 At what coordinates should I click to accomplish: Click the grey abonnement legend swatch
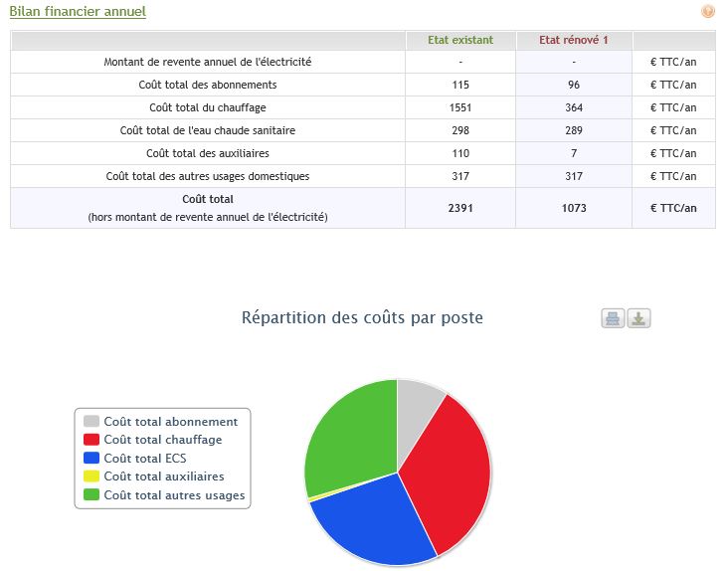[x=91, y=421]
